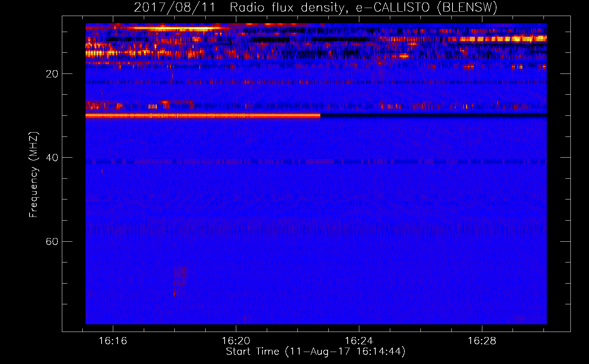Click the 'Frequency (MHZ)' axis label
Image resolution: width=589 pixels, height=364 pixels.
click(x=33, y=175)
